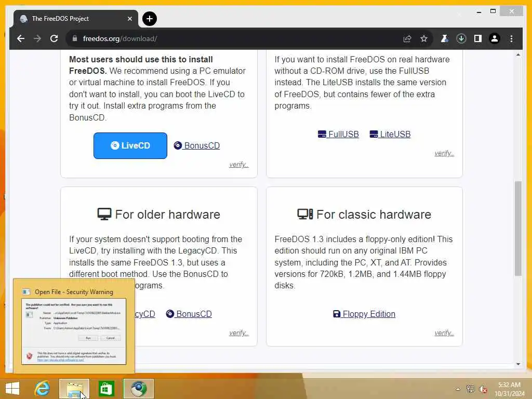Click the LegacyCD link partially hidden by preview

[145, 314]
